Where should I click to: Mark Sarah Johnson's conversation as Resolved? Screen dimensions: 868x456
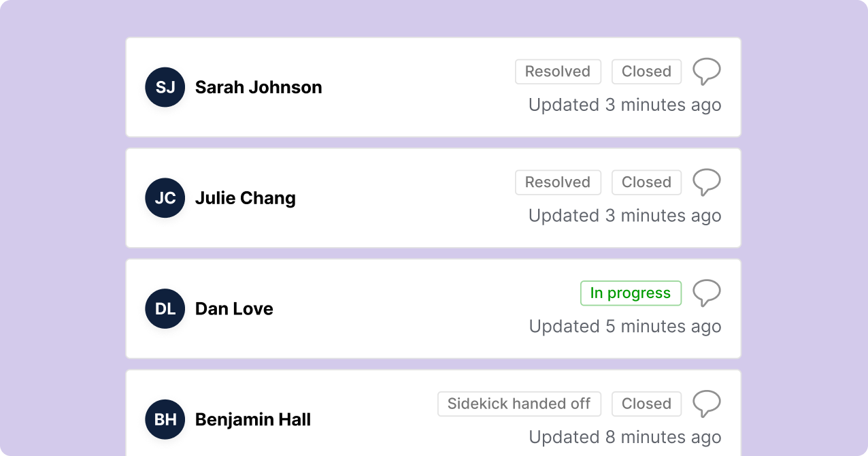(x=558, y=71)
